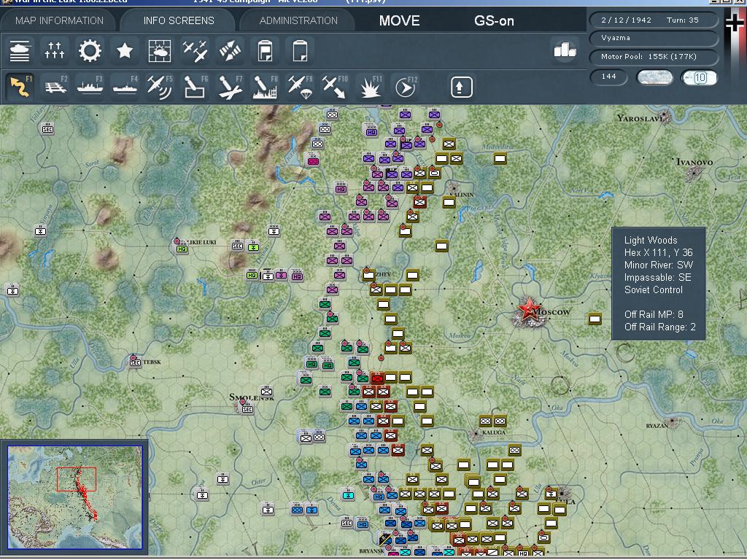Click the MOVE mode label
Viewport: 747px width, 560px height.
coord(399,20)
